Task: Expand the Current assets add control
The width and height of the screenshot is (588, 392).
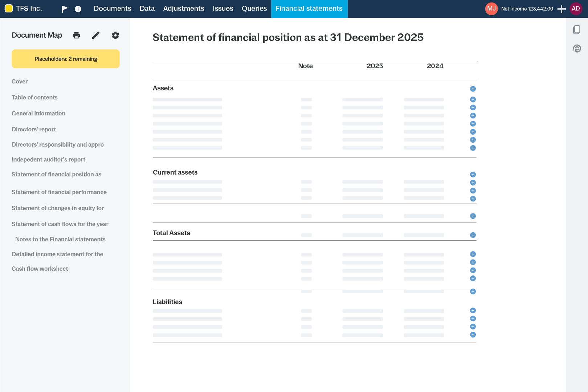Action: tap(473, 174)
